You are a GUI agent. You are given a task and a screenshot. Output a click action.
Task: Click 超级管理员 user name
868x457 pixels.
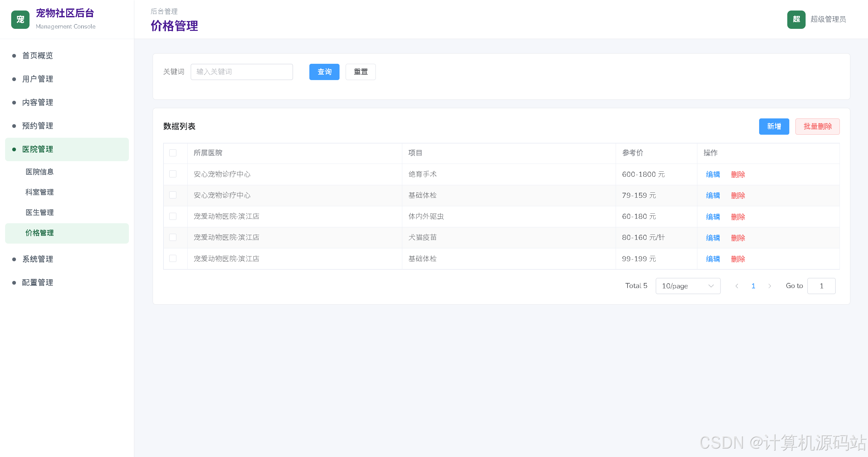point(828,19)
